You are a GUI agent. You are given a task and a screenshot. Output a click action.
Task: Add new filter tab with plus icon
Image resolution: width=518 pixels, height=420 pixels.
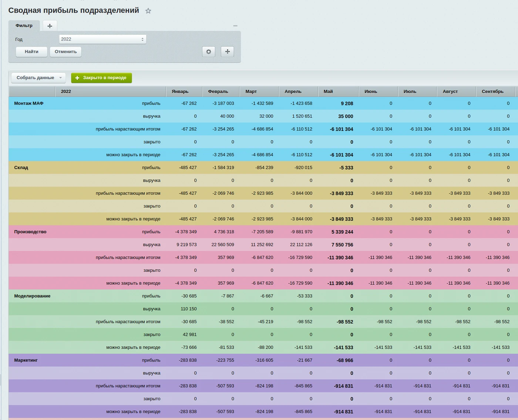pos(50,26)
